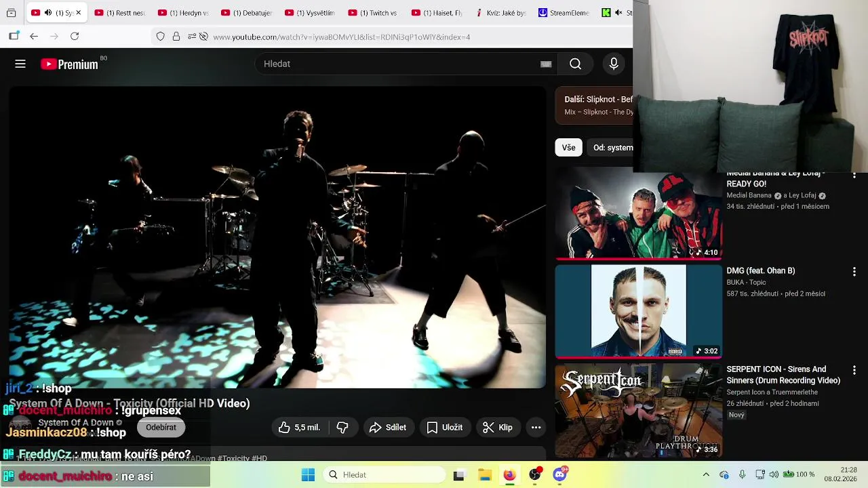This screenshot has height=488, width=868.
Task: Go to YouTube Premium home logo
Action: point(69,64)
